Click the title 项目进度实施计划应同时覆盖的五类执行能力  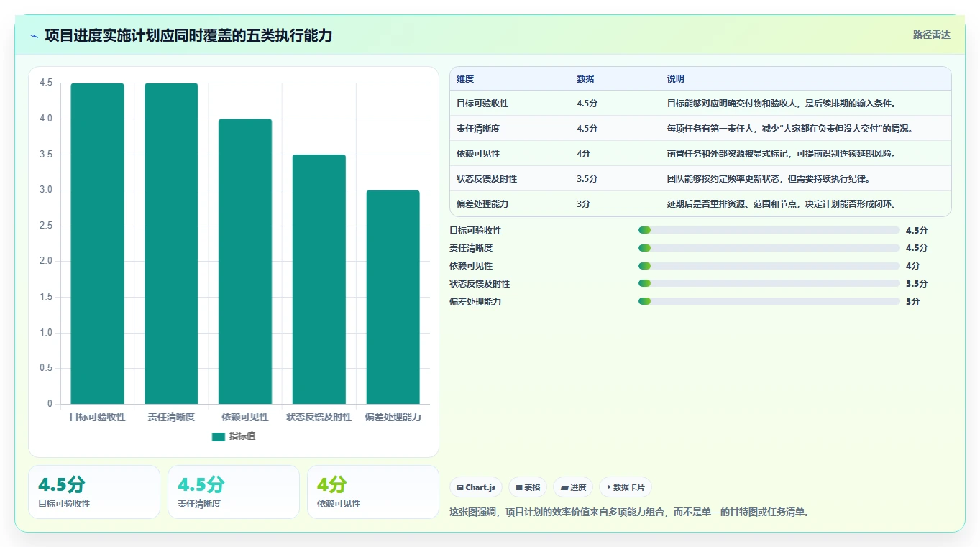[188, 36]
